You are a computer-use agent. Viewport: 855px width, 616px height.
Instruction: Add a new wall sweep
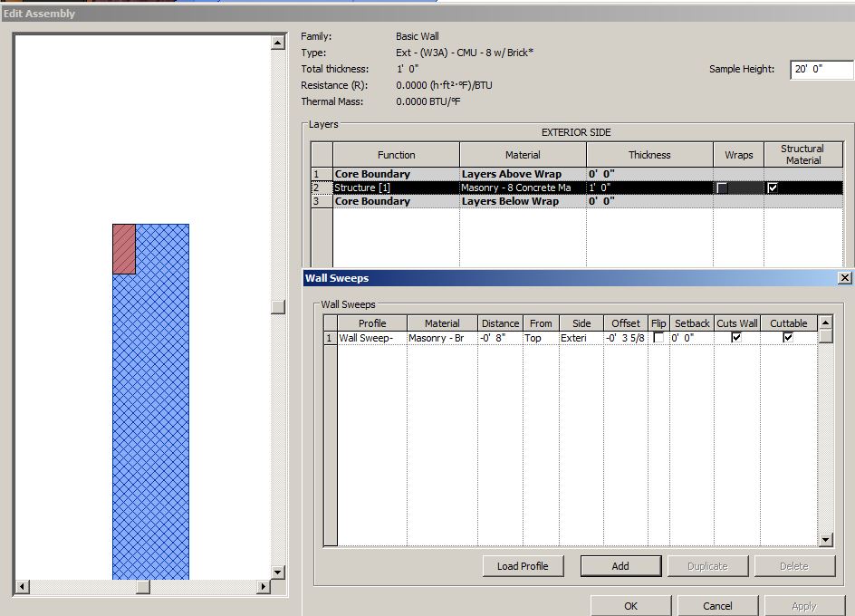(x=620, y=566)
